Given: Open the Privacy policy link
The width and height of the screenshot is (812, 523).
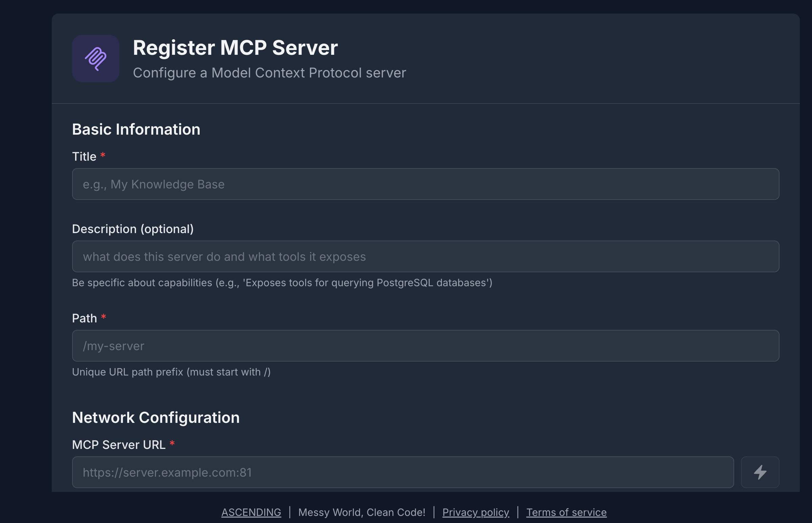Looking at the screenshot, I should click(x=476, y=512).
